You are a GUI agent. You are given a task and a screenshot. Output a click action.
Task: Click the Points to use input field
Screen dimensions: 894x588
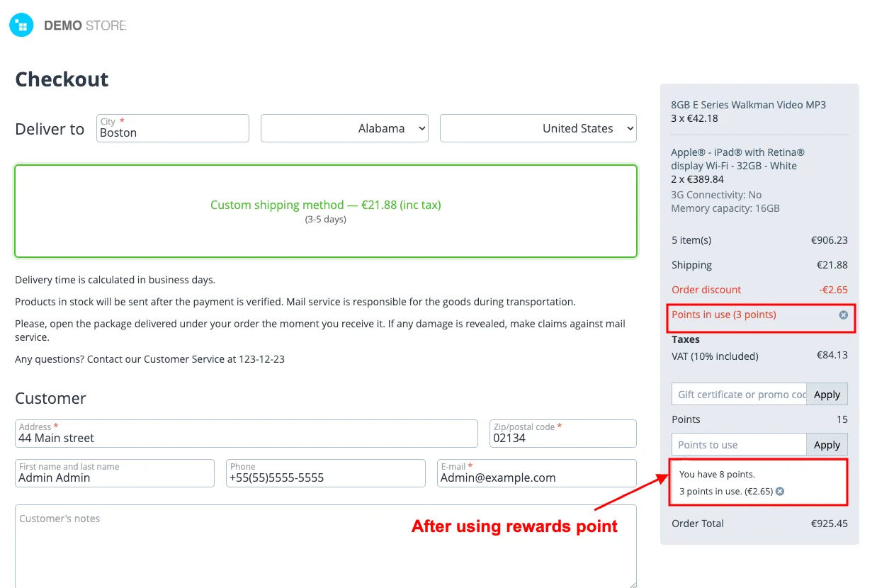tap(739, 445)
